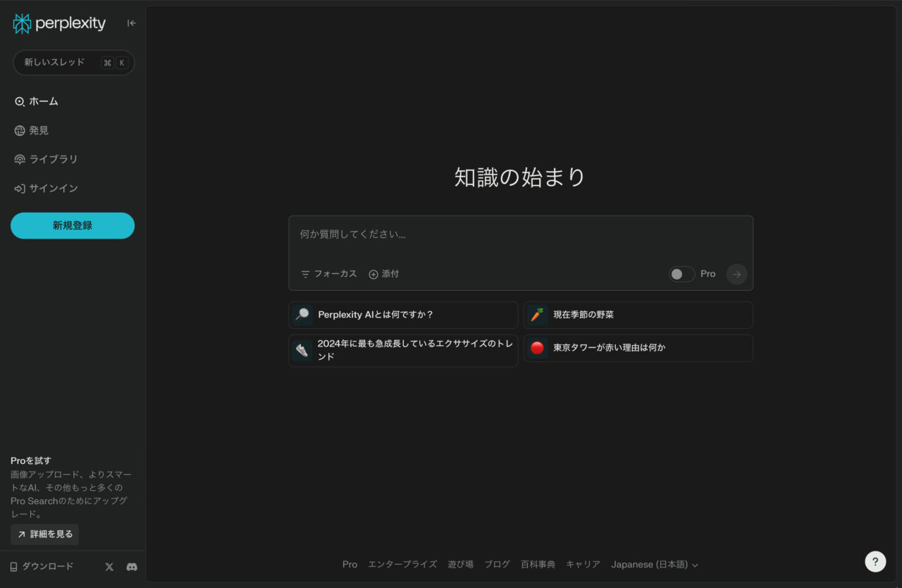Select suggestion 東京タワーが赤い理由は何か
Screen dimensions: 902x588
[638, 348]
